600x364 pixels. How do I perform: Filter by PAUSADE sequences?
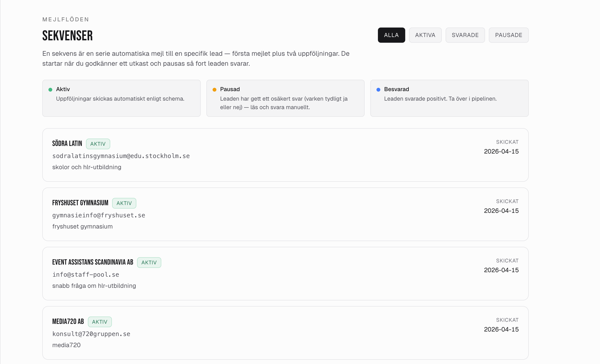509,35
